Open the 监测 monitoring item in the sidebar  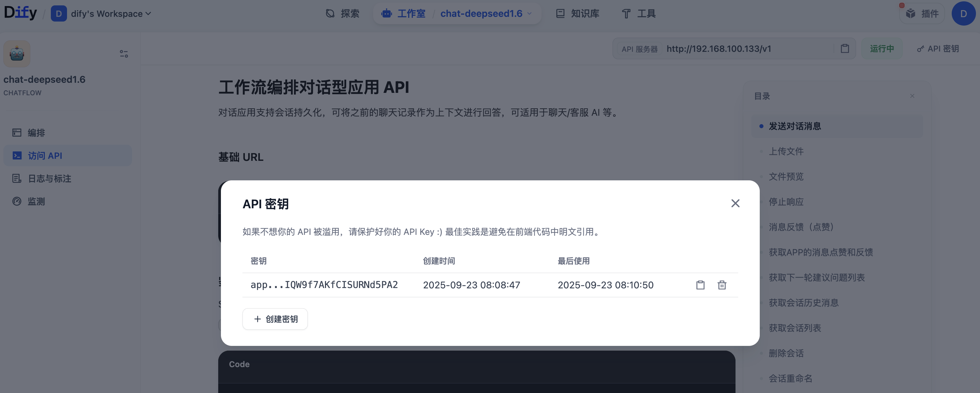point(36,202)
